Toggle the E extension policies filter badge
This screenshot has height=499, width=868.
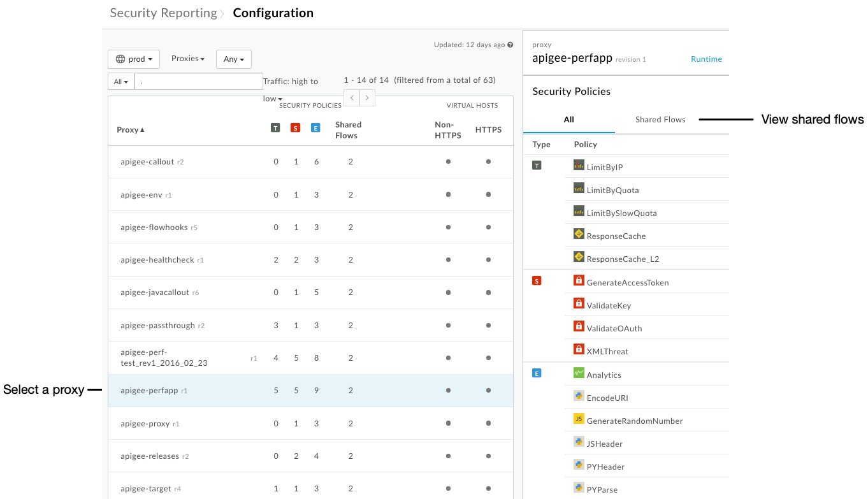point(315,127)
